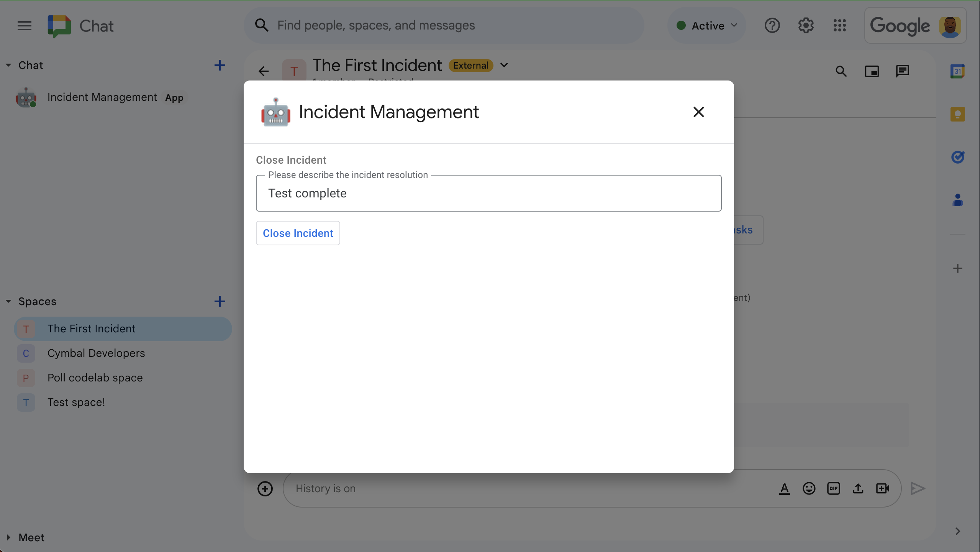The image size is (980, 552).
Task: Click the resolution description input field
Action: click(x=488, y=193)
